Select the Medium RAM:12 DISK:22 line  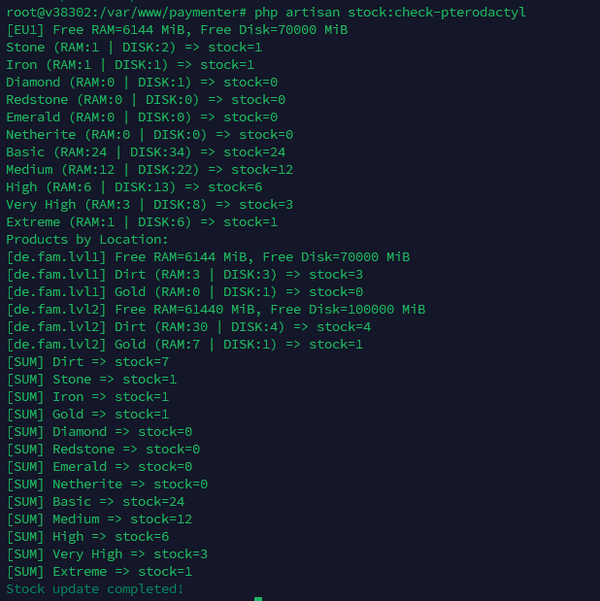click(150, 170)
